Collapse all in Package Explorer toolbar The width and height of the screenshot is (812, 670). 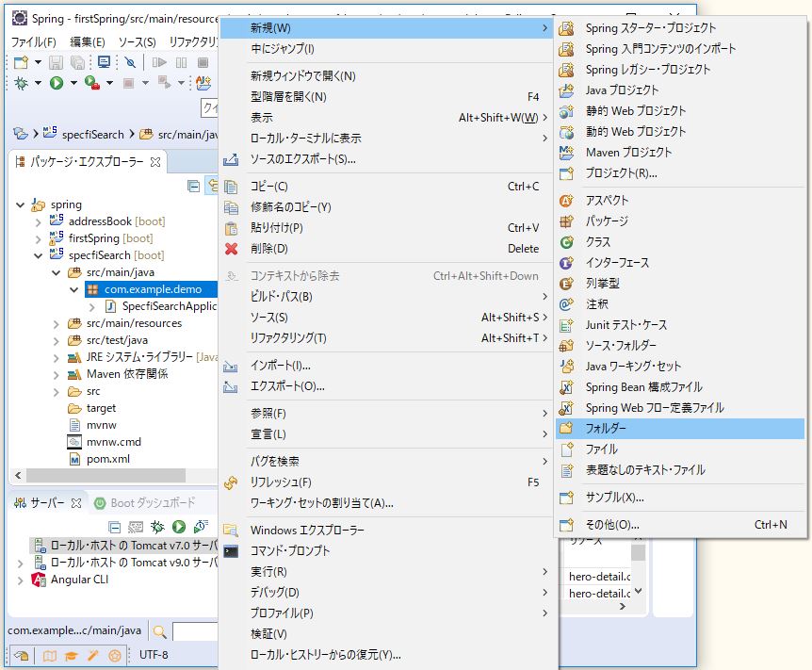pos(193,186)
